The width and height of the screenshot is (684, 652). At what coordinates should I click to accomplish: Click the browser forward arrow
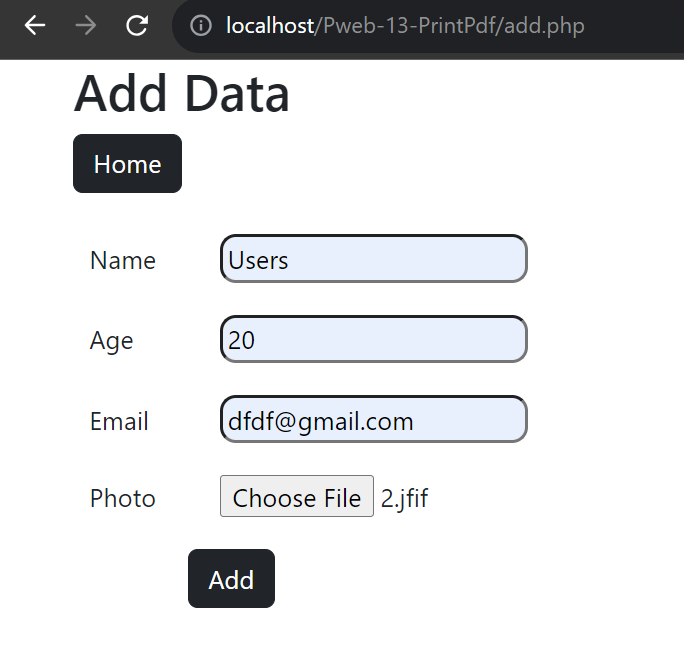86,25
